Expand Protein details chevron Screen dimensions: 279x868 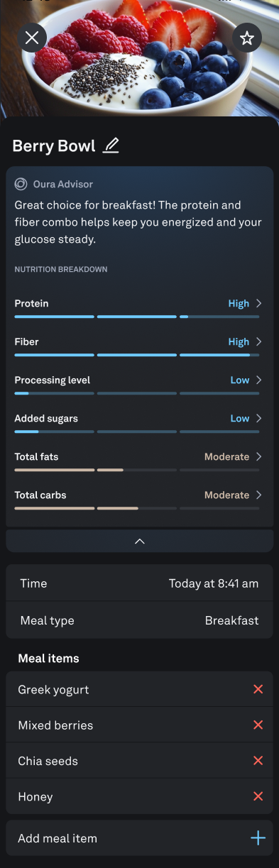(x=258, y=303)
